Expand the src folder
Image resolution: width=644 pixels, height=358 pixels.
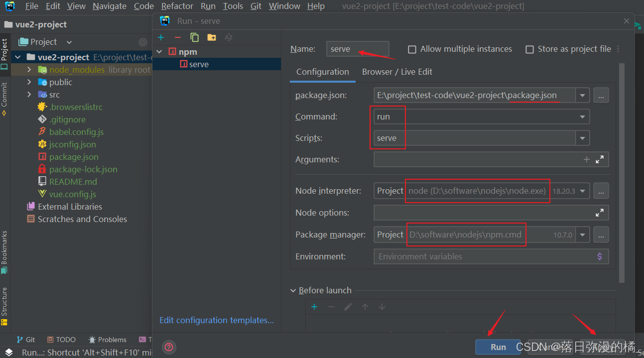click(x=29, y=95)
